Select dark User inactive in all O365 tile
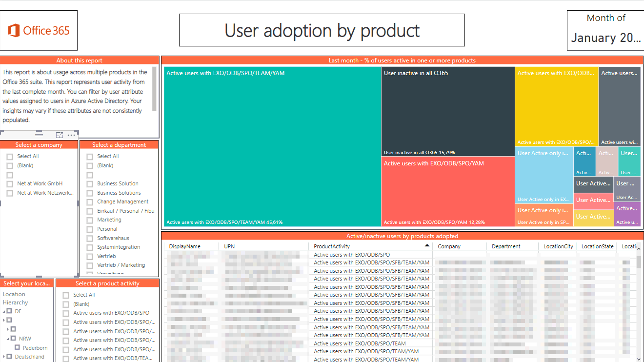Image resolution: width=644 pixels, height=362 pixels. [448, 111]
